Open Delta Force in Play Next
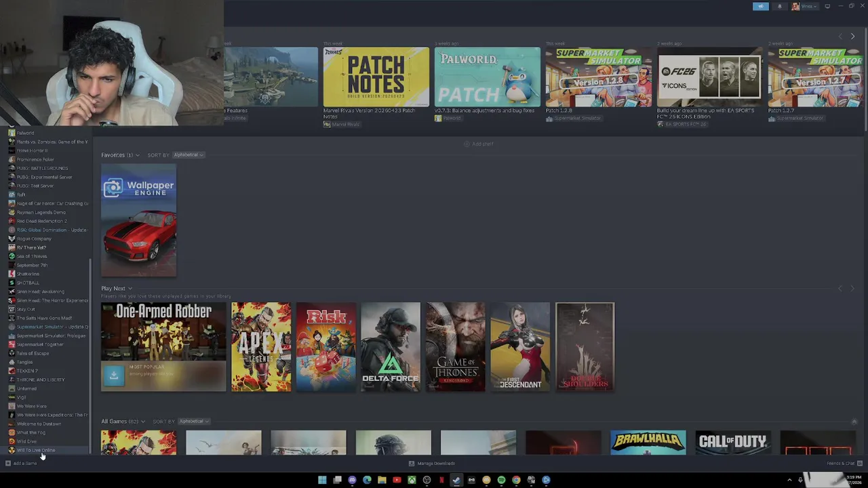The height and width of the screenshot is (488, 868). point(391,347)
